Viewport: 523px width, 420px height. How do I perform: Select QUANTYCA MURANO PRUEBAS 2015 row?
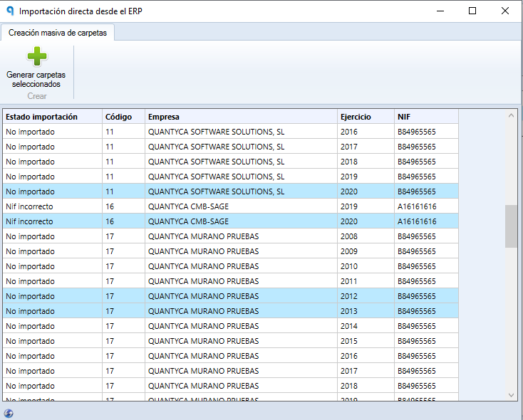[x=230, y=341]
